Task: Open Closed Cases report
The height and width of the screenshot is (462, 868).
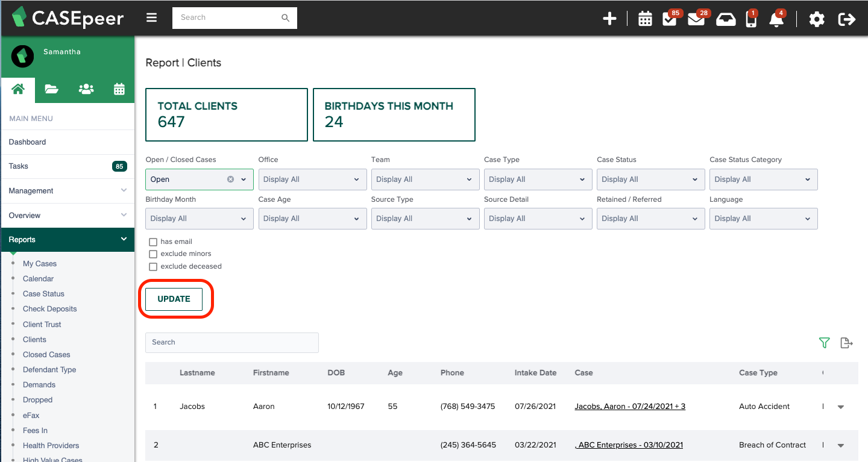Action: 46,355
